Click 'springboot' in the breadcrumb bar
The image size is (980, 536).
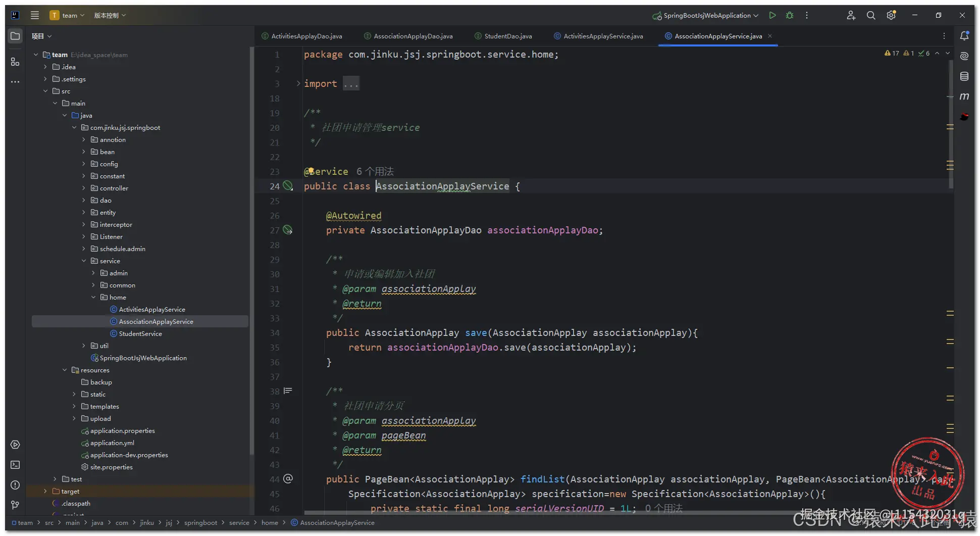coord(200,523)
